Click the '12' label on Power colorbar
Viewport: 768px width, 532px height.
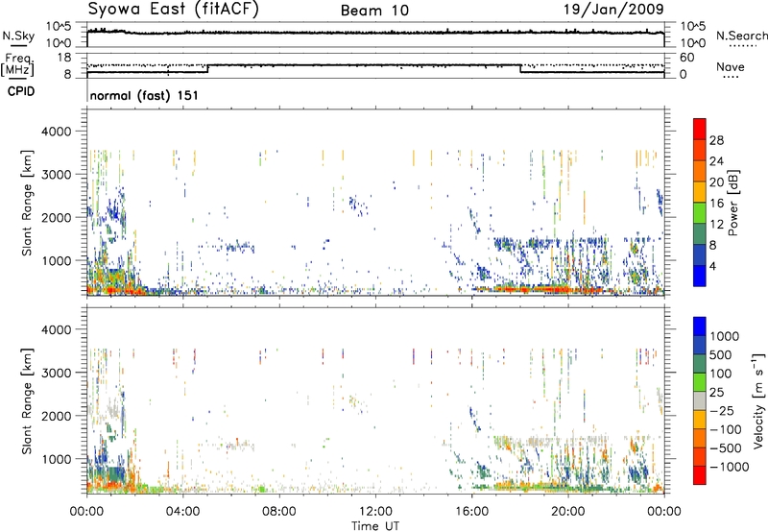[x=716, y=225]
